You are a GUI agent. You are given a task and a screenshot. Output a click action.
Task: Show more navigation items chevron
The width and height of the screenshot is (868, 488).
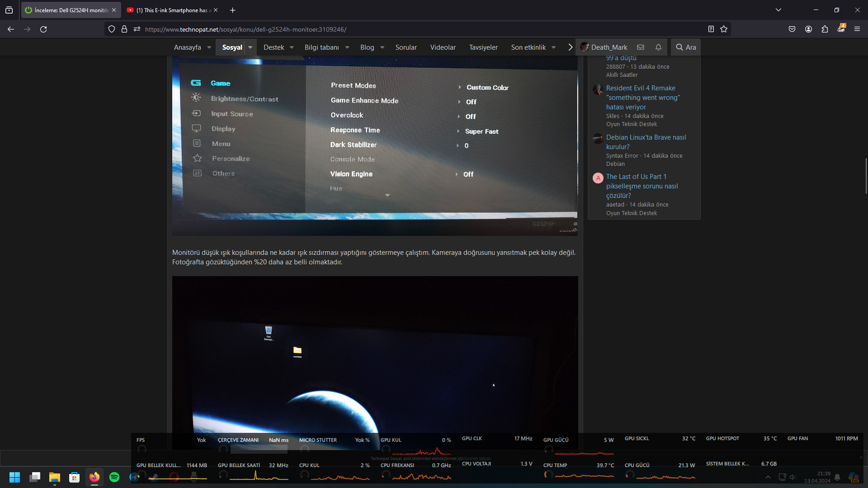click(570, 47)
